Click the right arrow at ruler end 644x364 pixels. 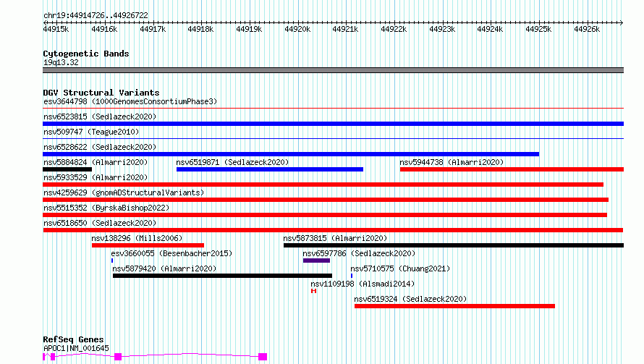[622, 22]
